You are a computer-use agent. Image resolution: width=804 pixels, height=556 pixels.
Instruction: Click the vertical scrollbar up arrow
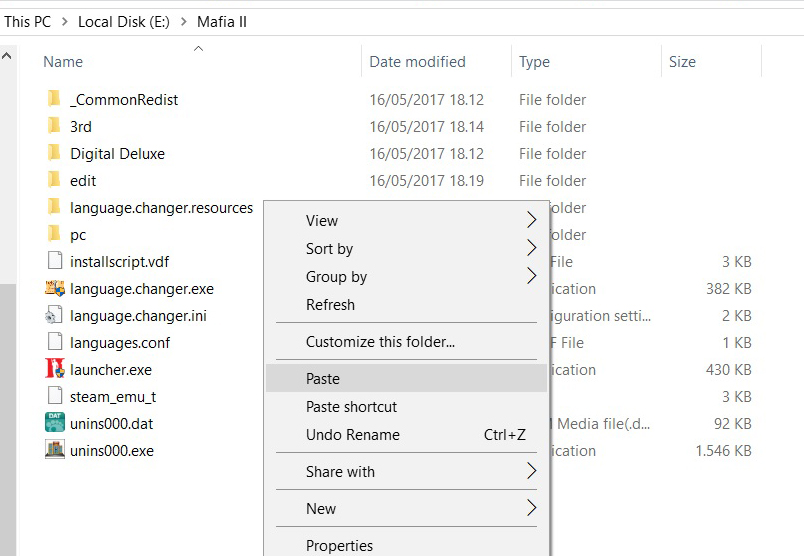click(x=7, y=57)
